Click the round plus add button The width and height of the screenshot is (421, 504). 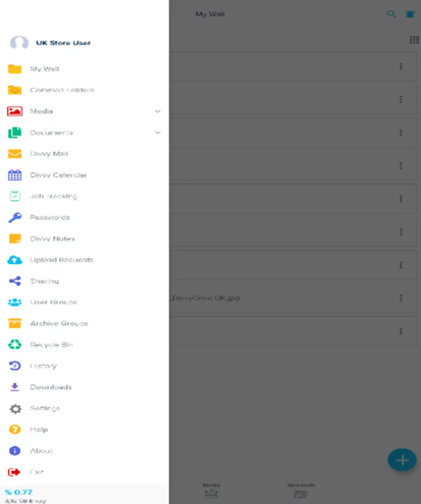[402, 460]
